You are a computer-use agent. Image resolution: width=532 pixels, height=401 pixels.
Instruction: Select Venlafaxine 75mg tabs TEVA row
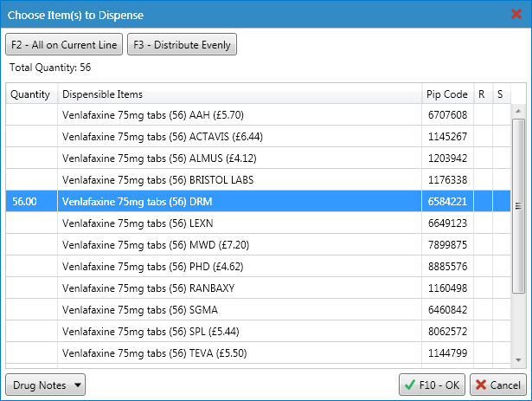[x=258, y=353]
